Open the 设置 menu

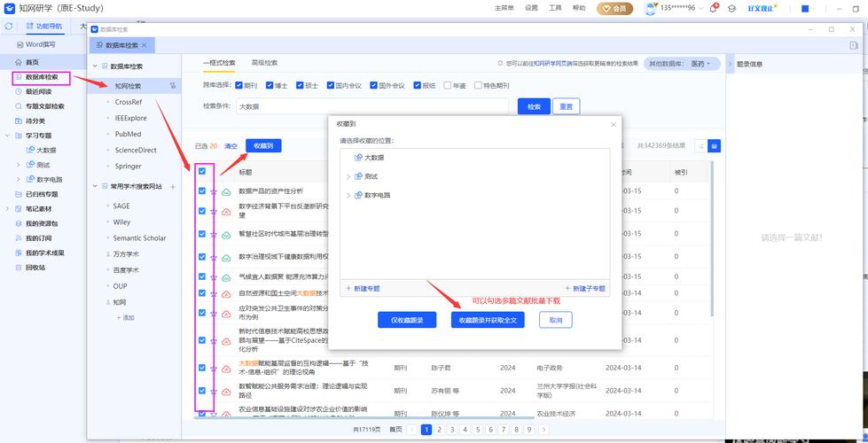click(x=531, y=8)
